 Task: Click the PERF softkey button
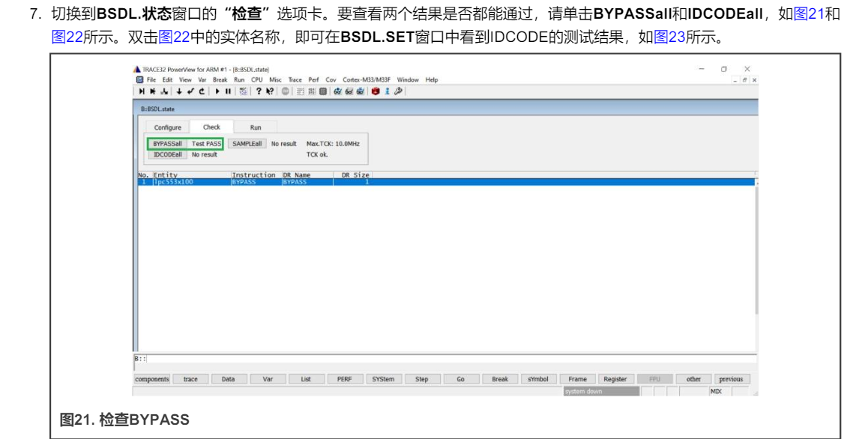click(344, 379)
